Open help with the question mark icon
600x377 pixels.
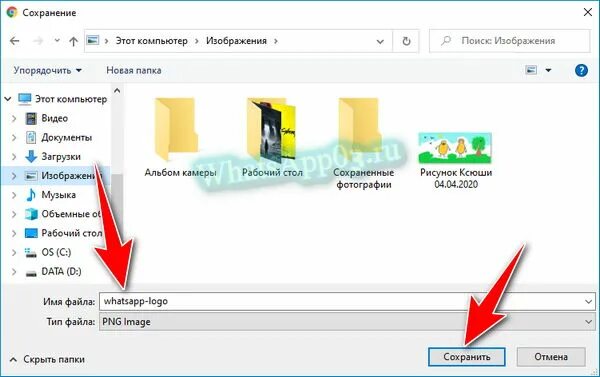[x=581, y=70]
